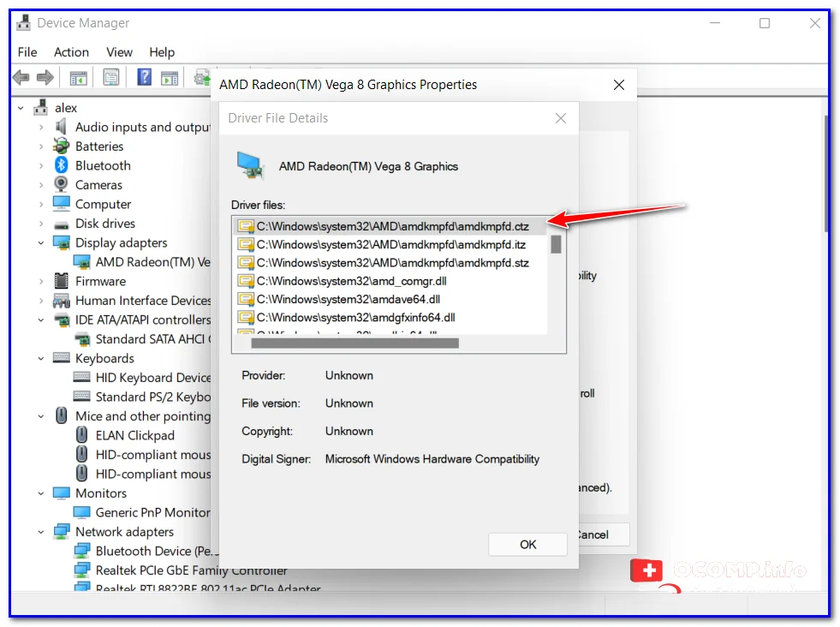
Task: Close the Vega 8 Graphics Properties dialog
Action: 619,85
